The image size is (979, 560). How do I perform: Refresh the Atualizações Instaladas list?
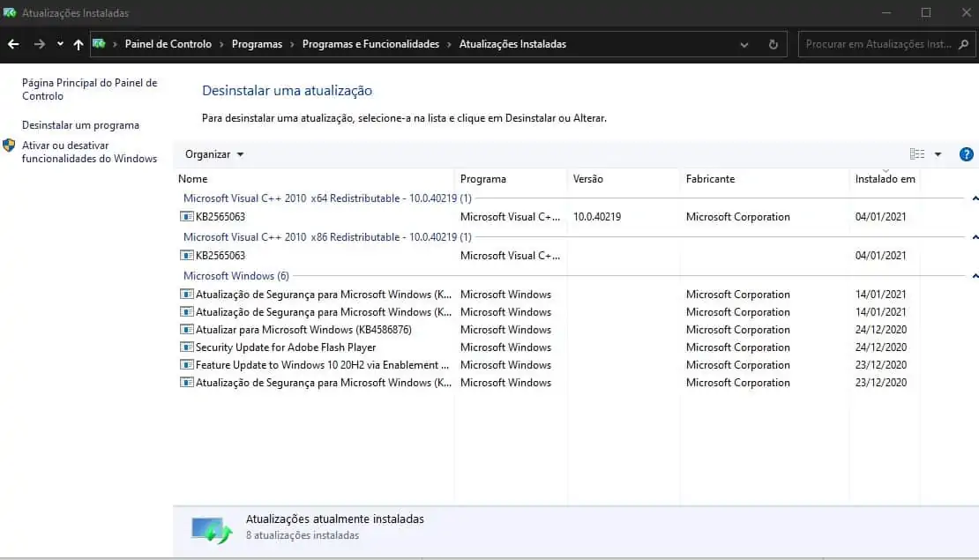tap(773, 44)
